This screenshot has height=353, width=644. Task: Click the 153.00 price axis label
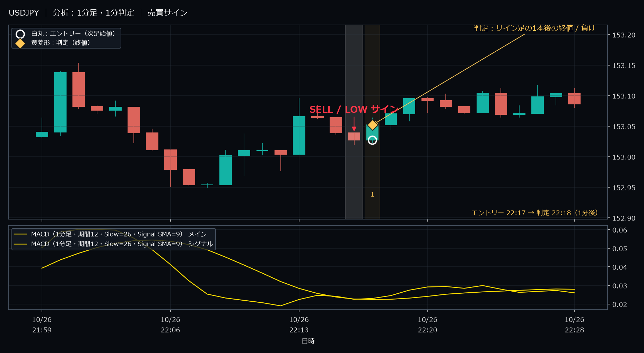tap(624, 157)
